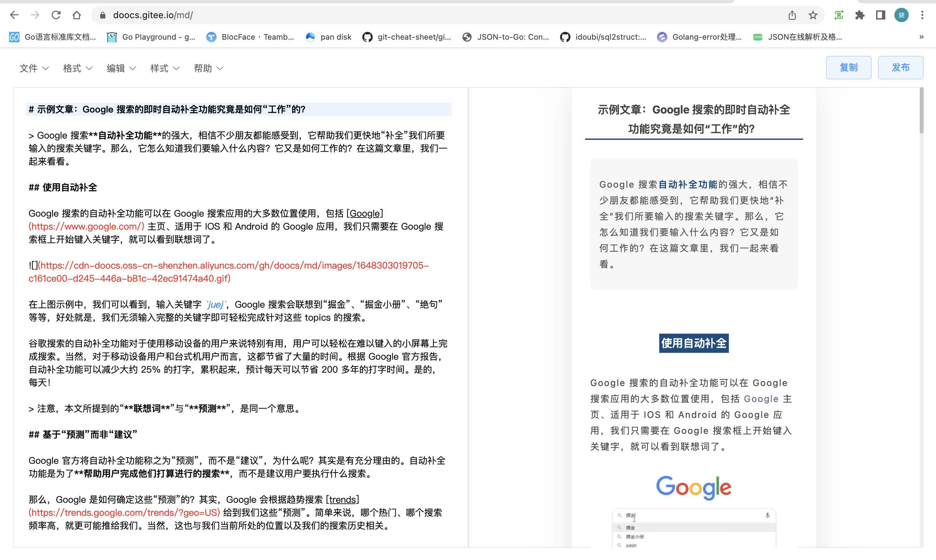Go back with the browser back arrow
Viewport: 936px width, 560px height.
pyautogui.click(x=14, y=15)
